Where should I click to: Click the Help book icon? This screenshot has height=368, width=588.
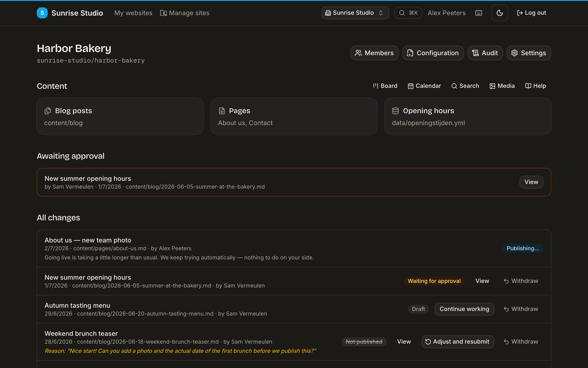tap(528, 86)
